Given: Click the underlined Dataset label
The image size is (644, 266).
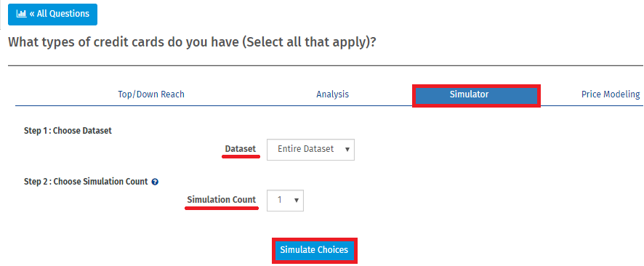Looking at the screenshot, I should click(241, 149).
